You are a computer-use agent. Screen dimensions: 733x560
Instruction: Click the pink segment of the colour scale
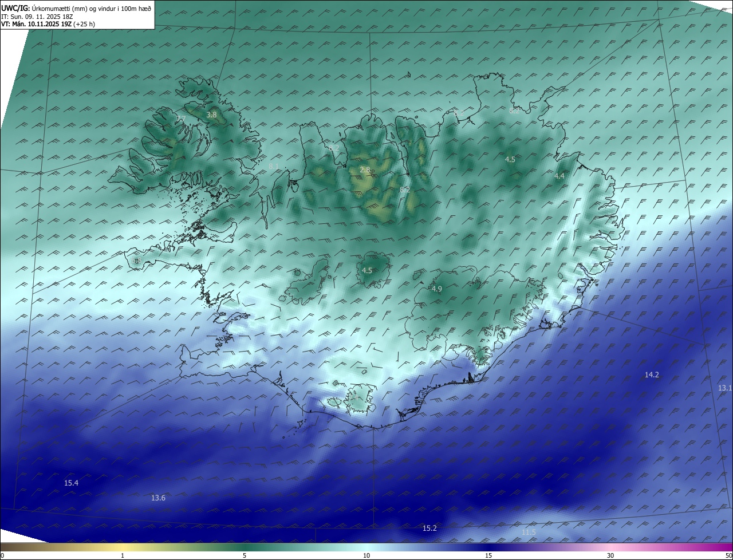[x=610, y=547]
